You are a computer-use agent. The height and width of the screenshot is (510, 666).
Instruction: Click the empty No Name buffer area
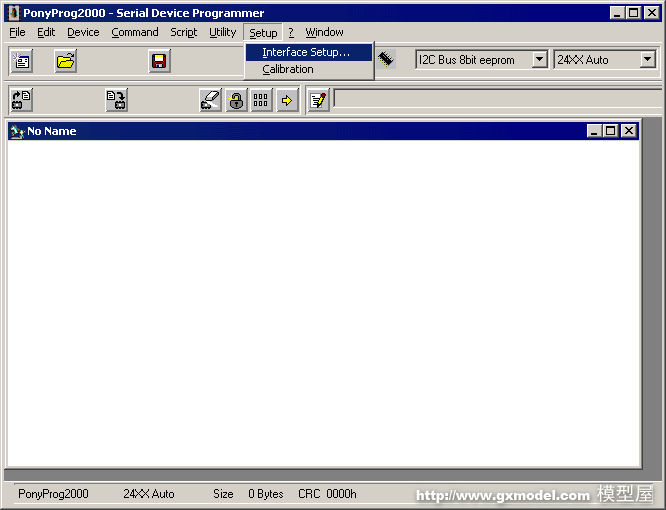323,300
